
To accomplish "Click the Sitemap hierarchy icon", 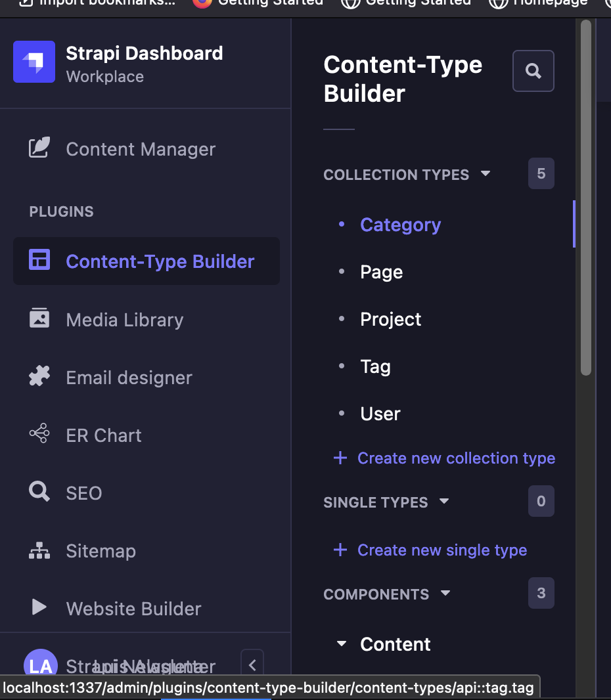I will pyautogui.click(x=39, y=550).
